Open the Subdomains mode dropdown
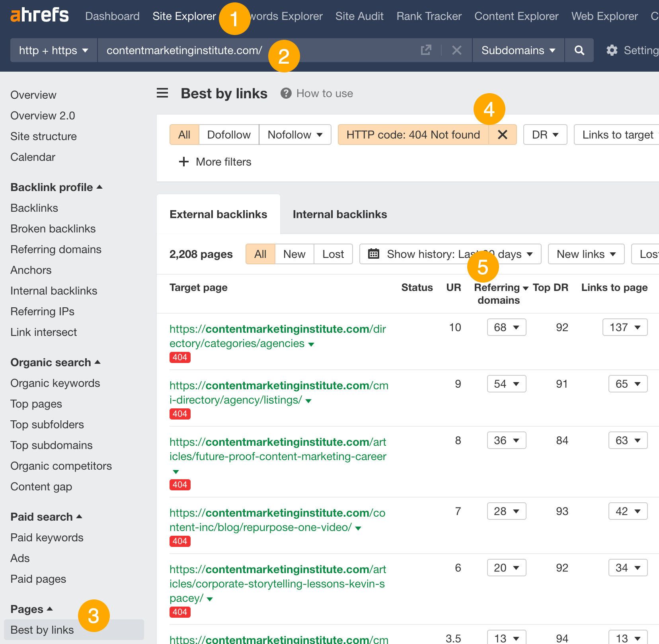The height and width of the screenshot is (644, 659). [517, 50]
